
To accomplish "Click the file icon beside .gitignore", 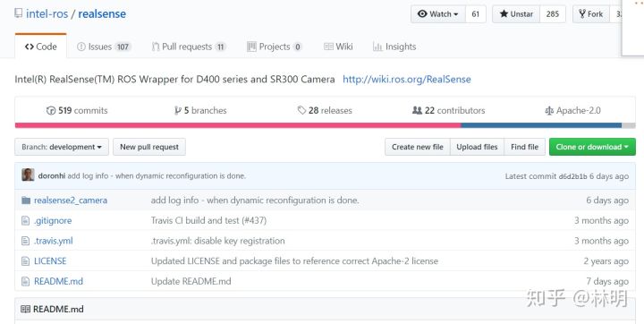I will coord(25,220).
